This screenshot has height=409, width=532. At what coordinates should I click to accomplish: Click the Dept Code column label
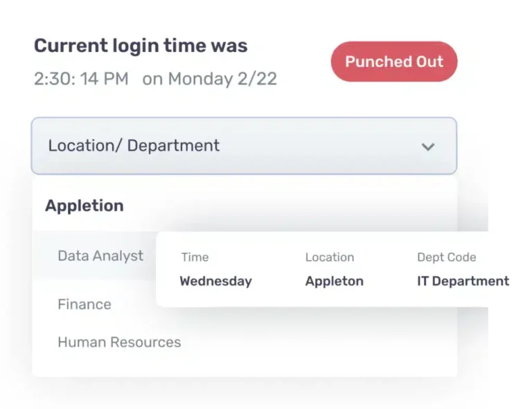447,257
